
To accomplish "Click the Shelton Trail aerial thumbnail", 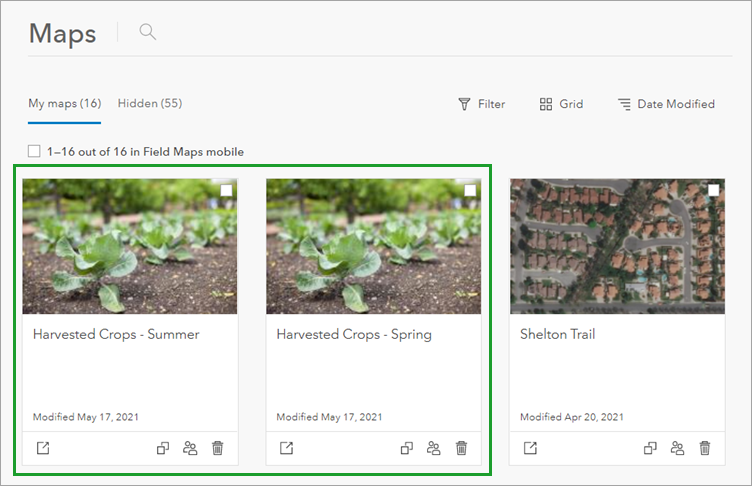I will coord(617,247).
